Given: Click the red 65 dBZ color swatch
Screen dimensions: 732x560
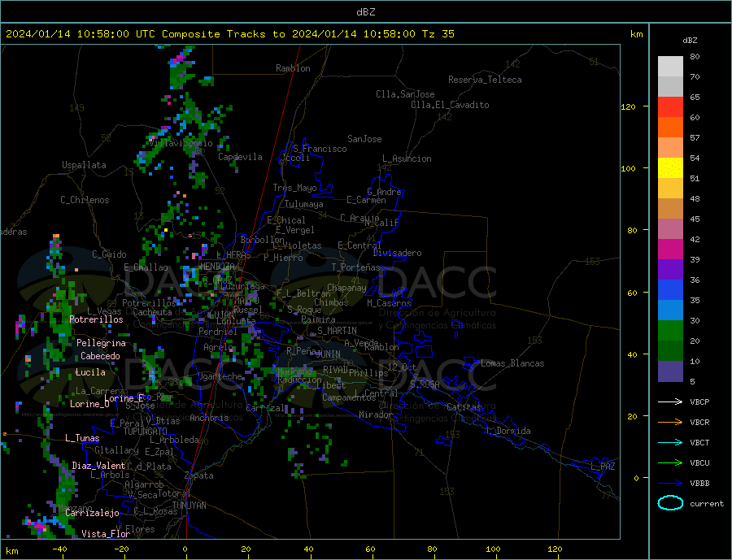Looking at the screenshot, I should [670, 106].
